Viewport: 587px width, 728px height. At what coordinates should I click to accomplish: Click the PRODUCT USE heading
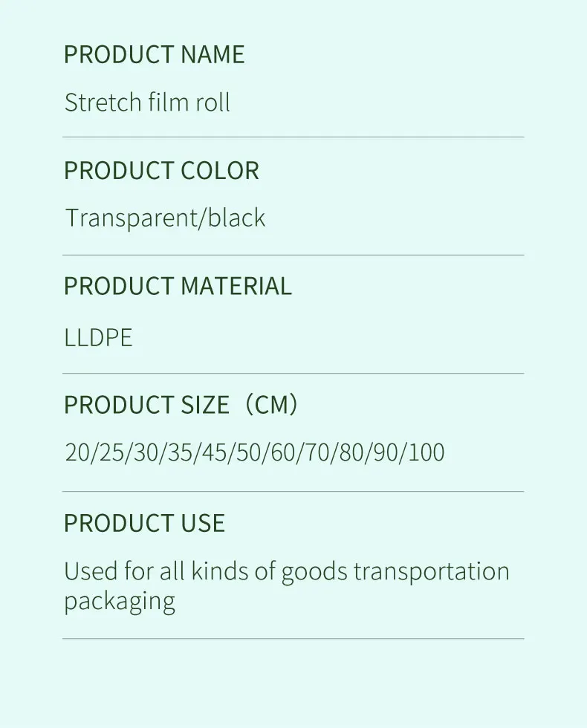pyautogui.click(x=144, y=523)
